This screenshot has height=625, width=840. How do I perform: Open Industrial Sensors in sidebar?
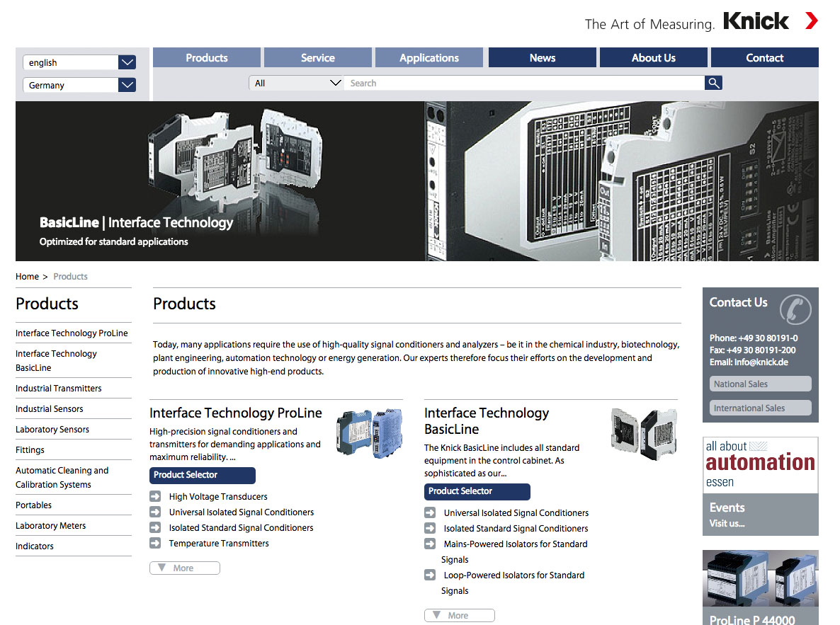click(50, 408)
